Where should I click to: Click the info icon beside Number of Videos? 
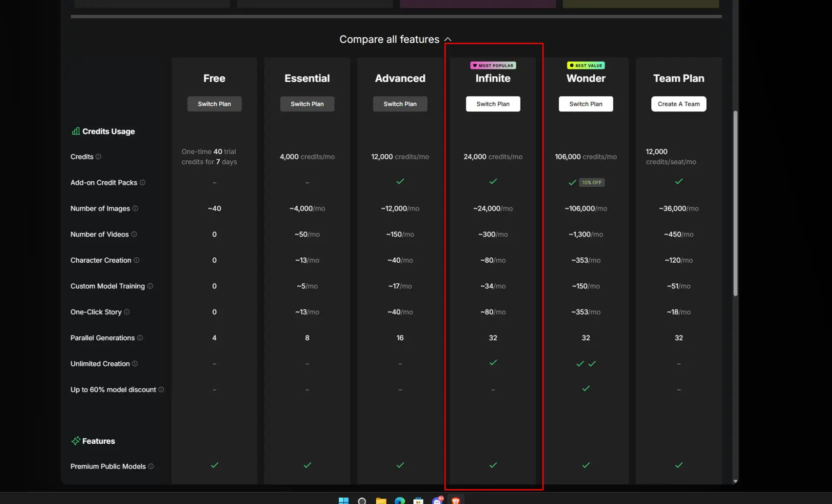point(134,234)
